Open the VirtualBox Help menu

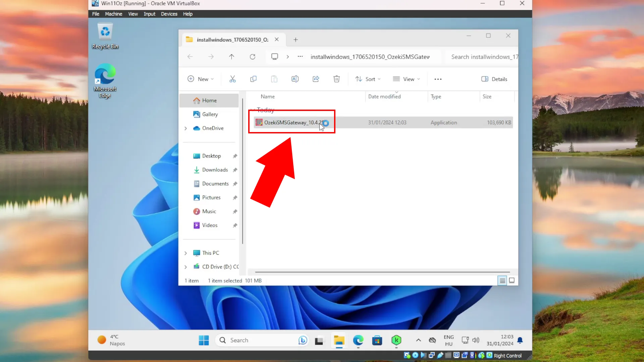[187, 14]
